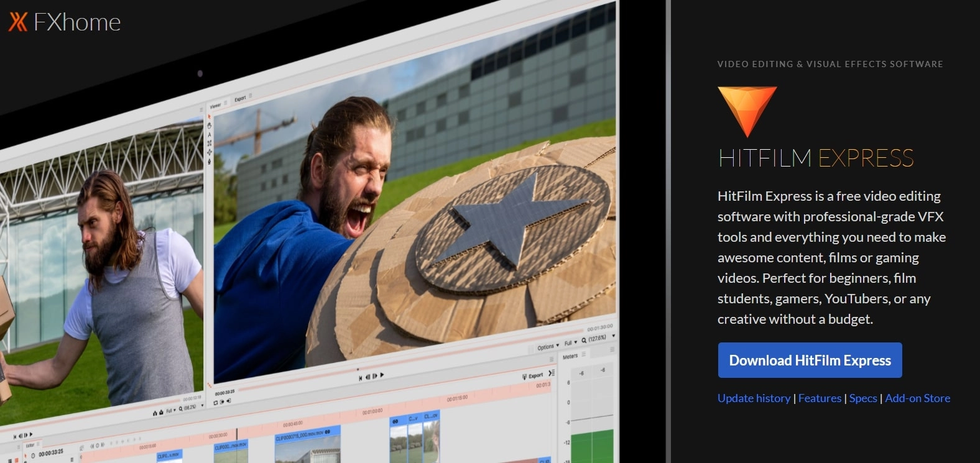Click the 00:01:15:00 timeline ruler mark
Screen dimensions: 980x463
pos(457,398)
